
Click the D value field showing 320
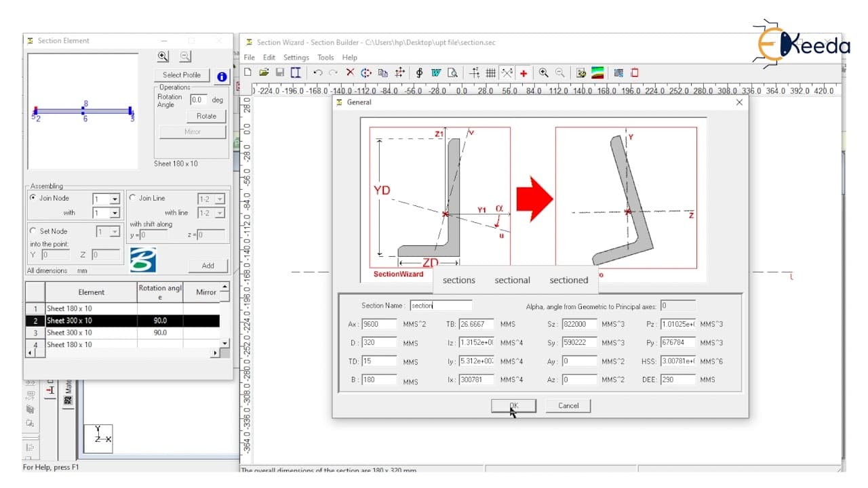point(379,343)
